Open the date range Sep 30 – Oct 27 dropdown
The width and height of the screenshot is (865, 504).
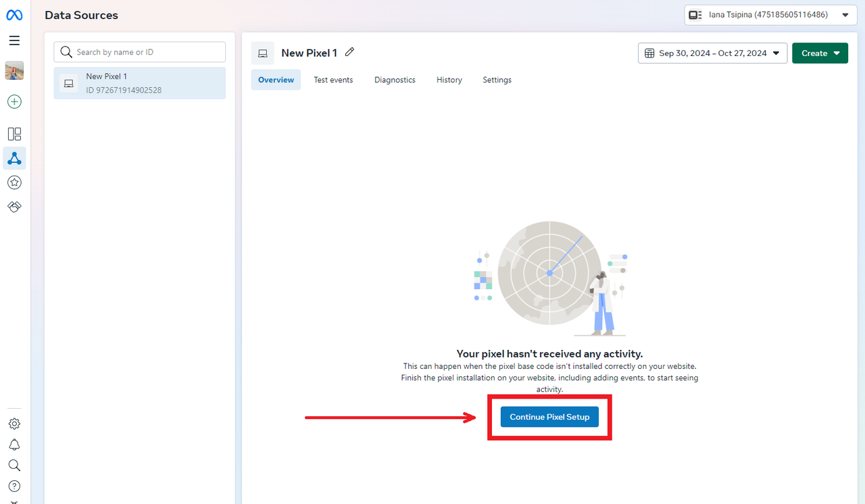click(712, 53)
